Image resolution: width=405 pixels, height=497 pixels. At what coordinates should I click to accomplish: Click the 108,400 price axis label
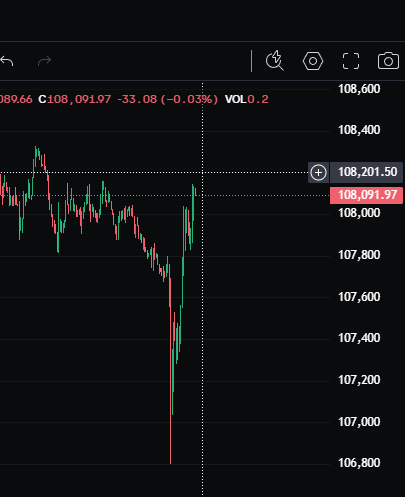(x=359, y=130)
